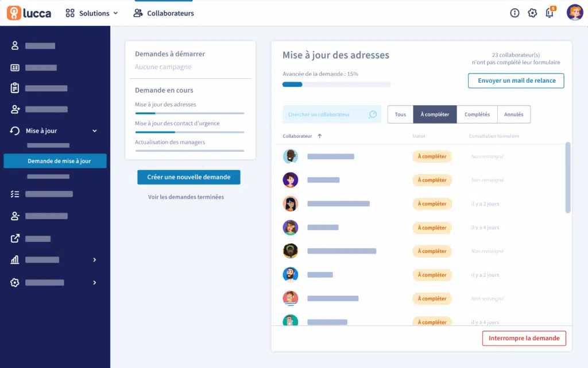Click 'Envoyer un mail de relance' button

[x=516, y=80]
